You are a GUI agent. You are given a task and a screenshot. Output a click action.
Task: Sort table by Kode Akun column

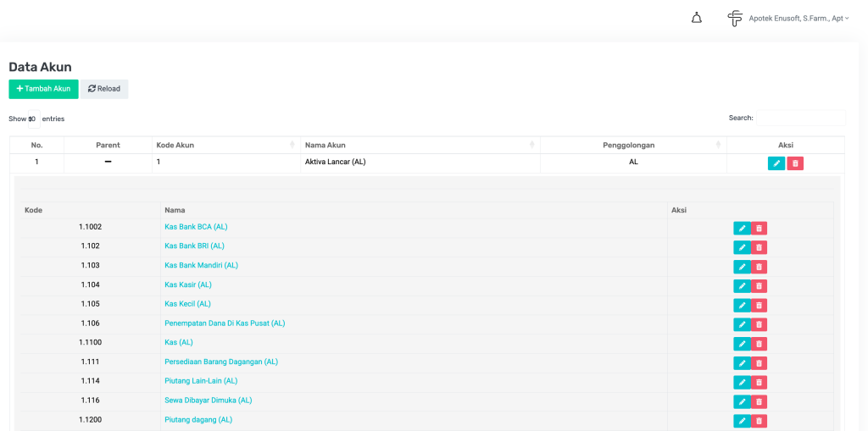coord(224,145)
